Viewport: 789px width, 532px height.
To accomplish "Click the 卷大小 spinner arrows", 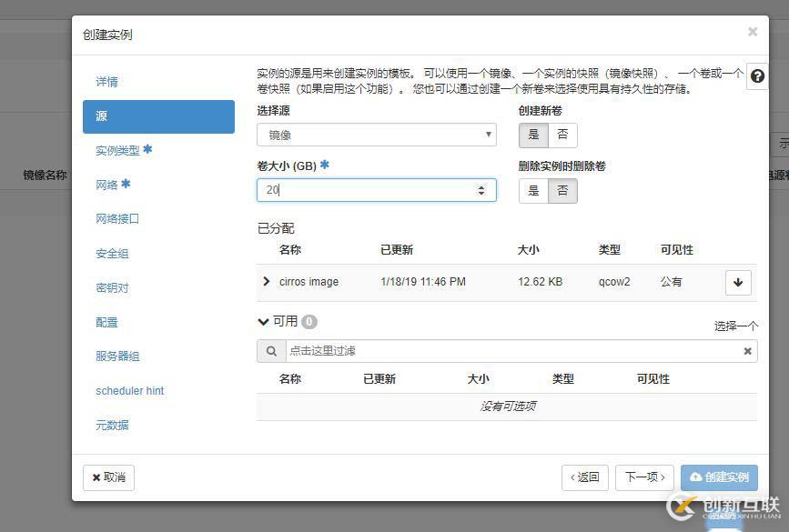I will (481, 190).
